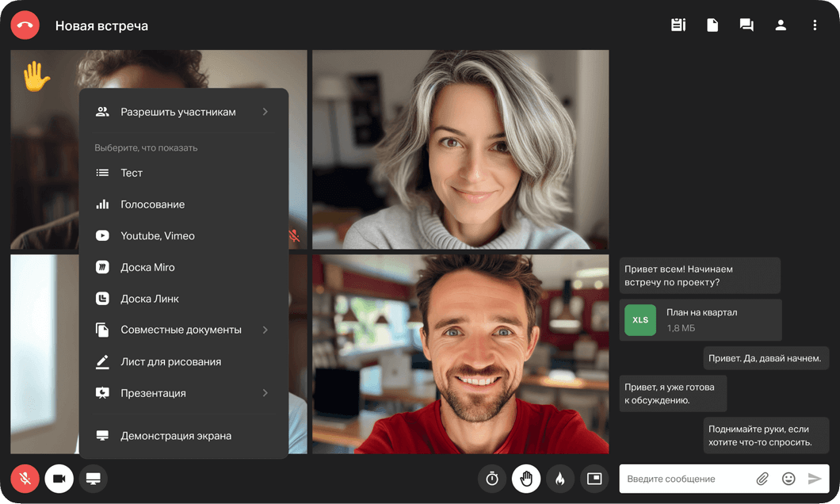Open the План на квартал XLS file
This screenshot has width=840, height=504.
click(x=700, y=320)
